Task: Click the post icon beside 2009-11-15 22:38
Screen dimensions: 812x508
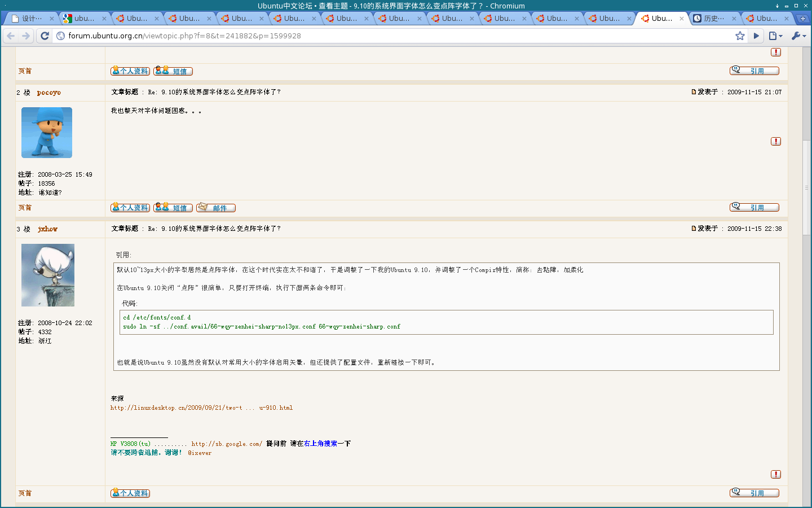Action: [x=694, y=229]
